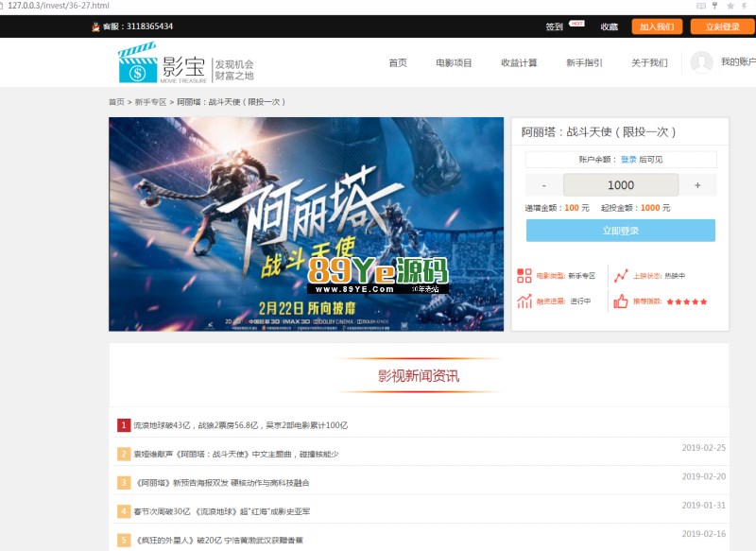Click the number 2 news badge

(x=124, y=454)
